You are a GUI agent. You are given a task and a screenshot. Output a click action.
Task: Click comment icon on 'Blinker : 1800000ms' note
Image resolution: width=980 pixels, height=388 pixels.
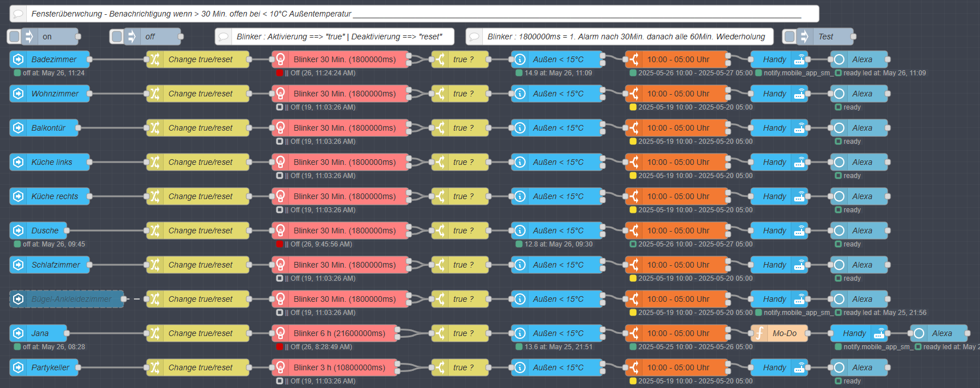pos(474,37)
